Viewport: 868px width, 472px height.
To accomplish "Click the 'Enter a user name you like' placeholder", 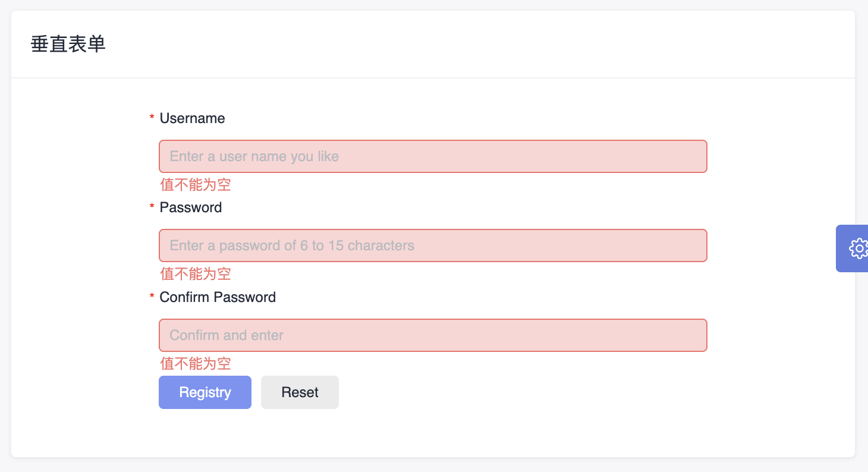I will (254, 156).
